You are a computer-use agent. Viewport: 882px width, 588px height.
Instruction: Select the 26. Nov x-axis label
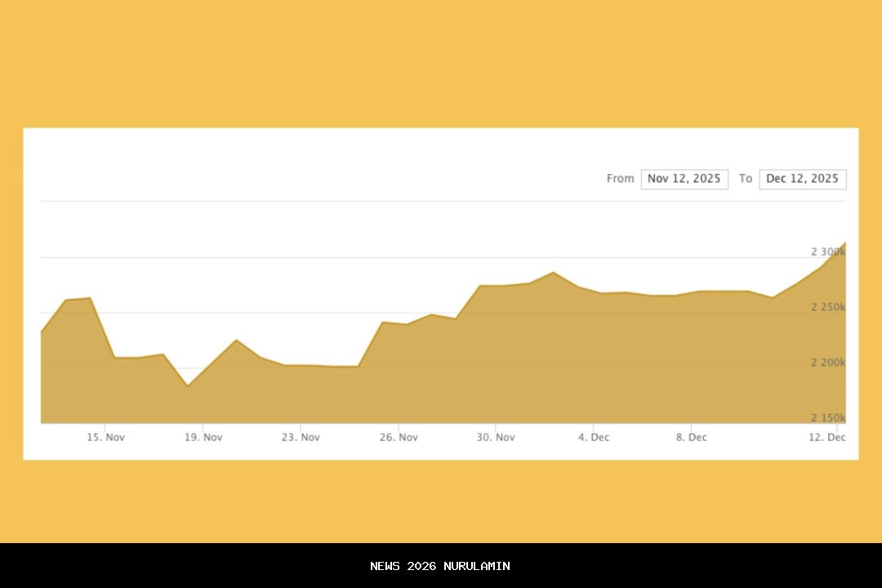point(399,438)
